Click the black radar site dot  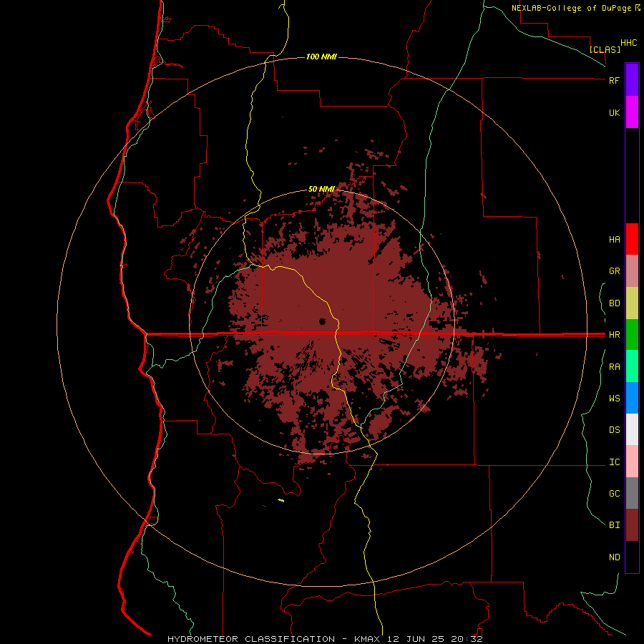[323, 321]
